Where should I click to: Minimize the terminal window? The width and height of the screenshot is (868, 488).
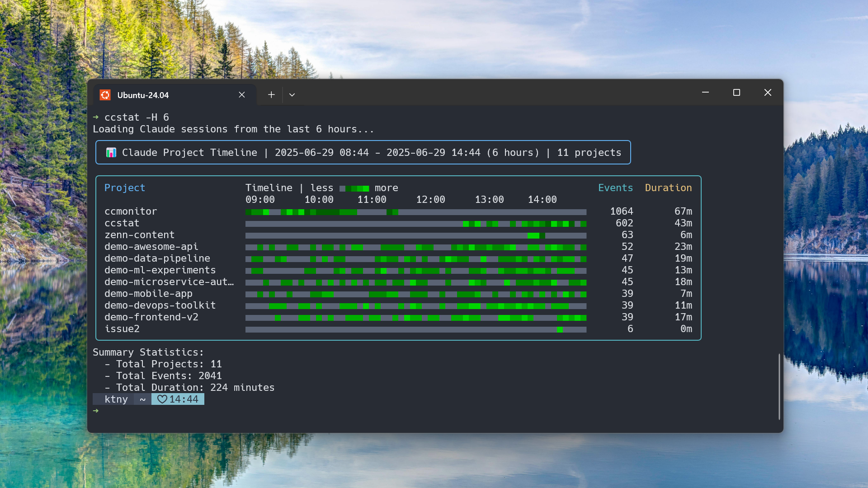click(x=705, y=92)
